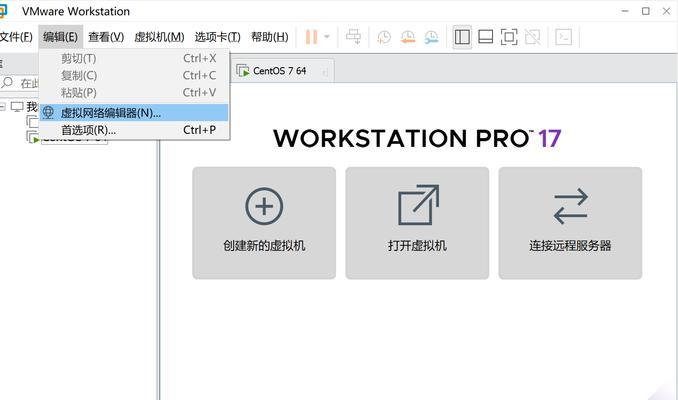The width and height of the screenshot is (678, 400).
Task: Click the send Ctrl+Alt+Del icon
Action: [353, 37]
